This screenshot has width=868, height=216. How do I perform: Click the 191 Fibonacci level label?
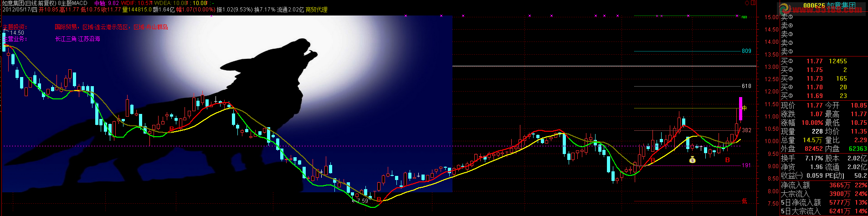tap(746, 165)
